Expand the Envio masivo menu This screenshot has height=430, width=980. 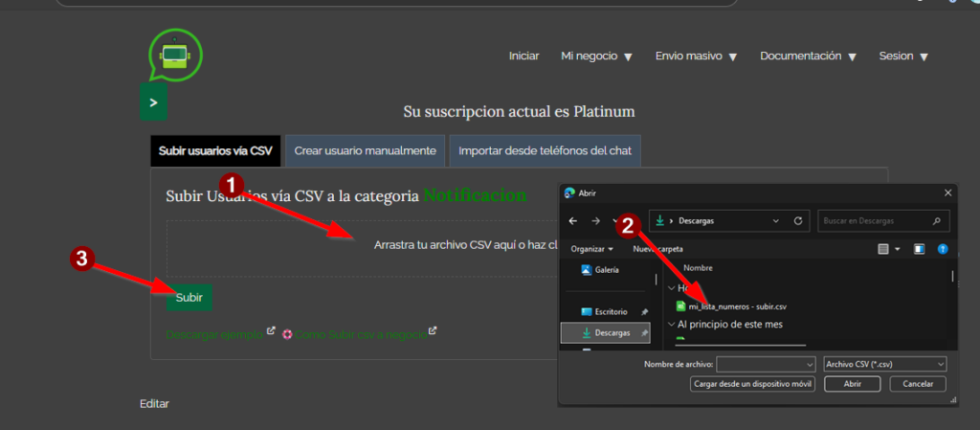coord(696,57)
